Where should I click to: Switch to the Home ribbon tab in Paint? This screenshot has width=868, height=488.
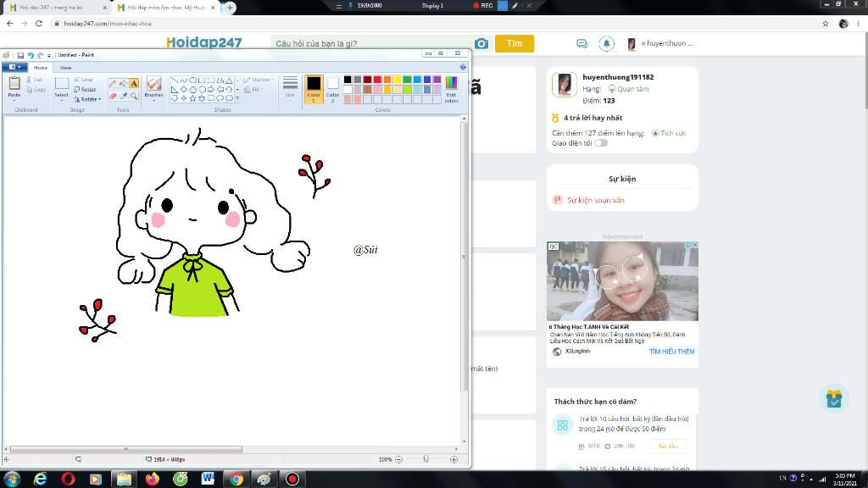tap(41, 68)
